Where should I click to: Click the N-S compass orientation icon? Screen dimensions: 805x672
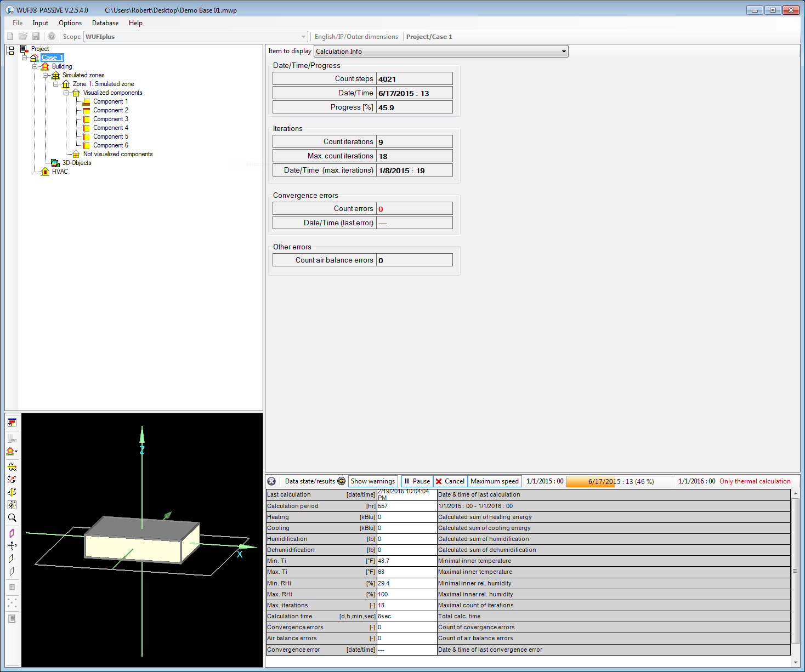12,546
